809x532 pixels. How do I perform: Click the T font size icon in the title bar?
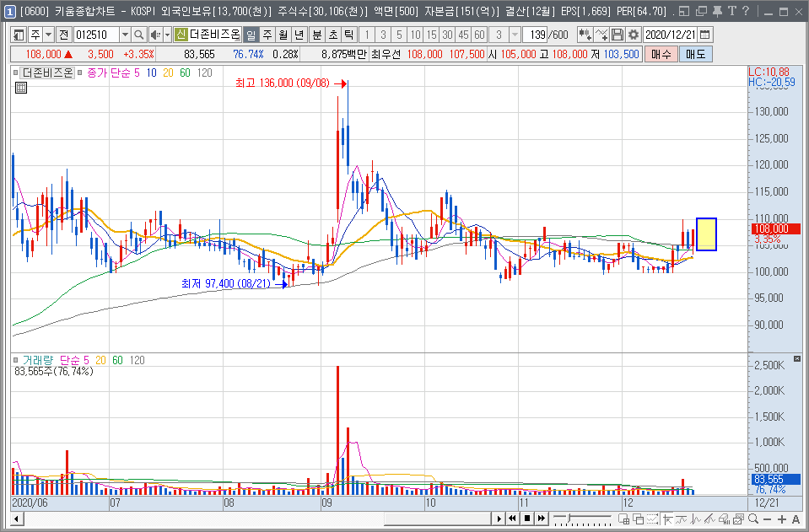coord(732,11)
